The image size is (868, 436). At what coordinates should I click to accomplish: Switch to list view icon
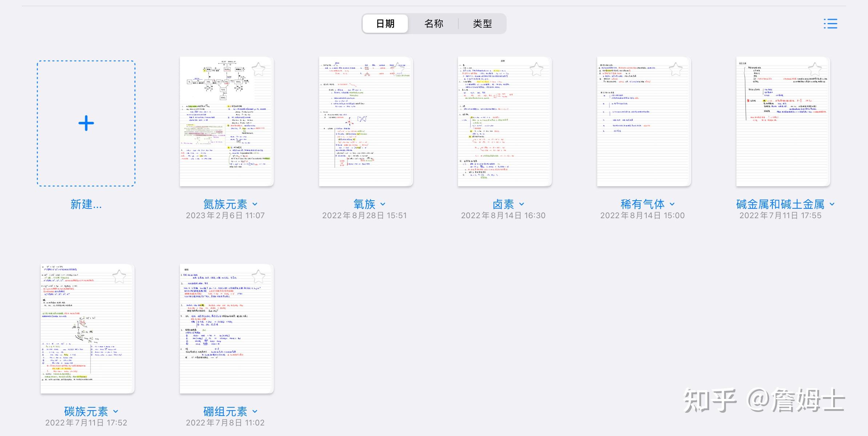(830, 24)
